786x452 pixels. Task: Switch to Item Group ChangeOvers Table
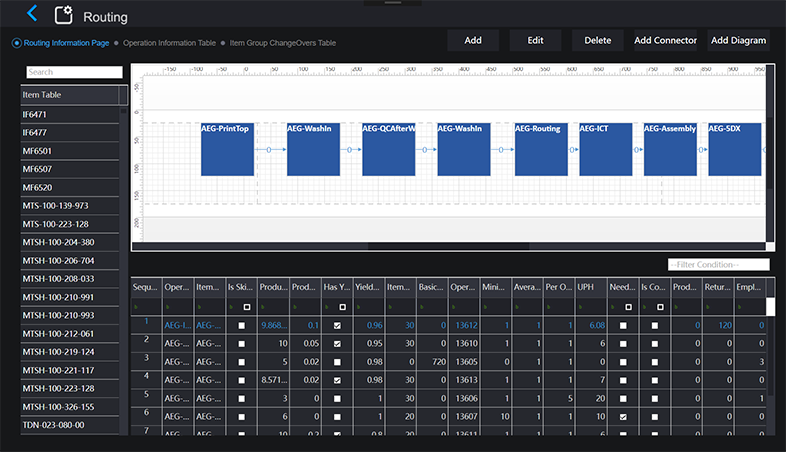282,43
